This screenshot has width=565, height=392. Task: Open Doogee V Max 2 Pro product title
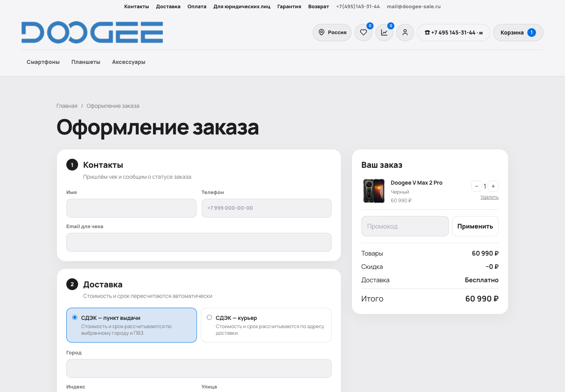coord(417,183)
